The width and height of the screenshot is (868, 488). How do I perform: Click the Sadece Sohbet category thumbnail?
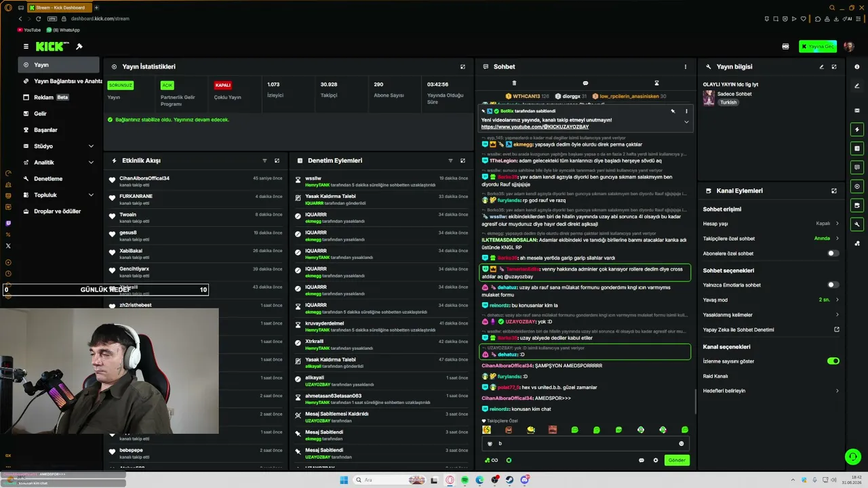point(709,98)
